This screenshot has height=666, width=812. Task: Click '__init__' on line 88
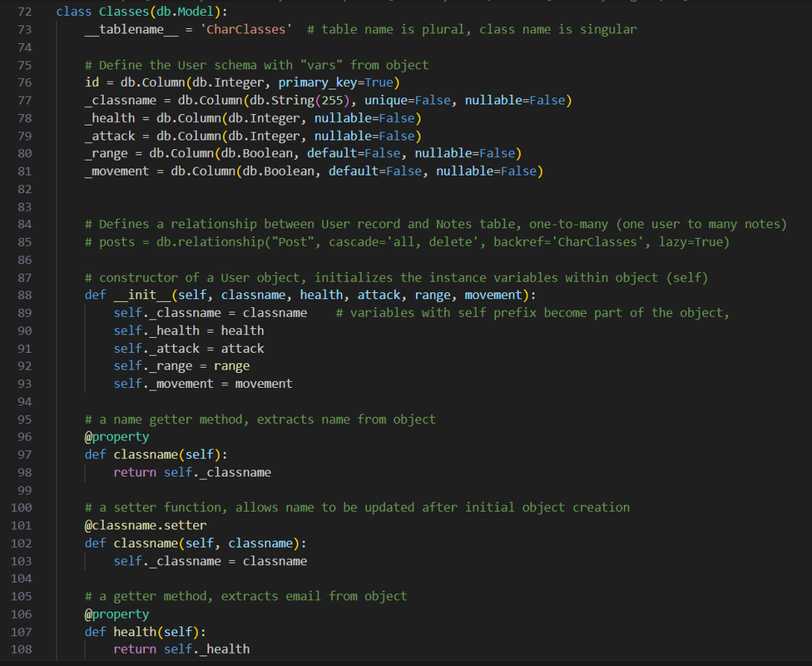pos(142,295)
